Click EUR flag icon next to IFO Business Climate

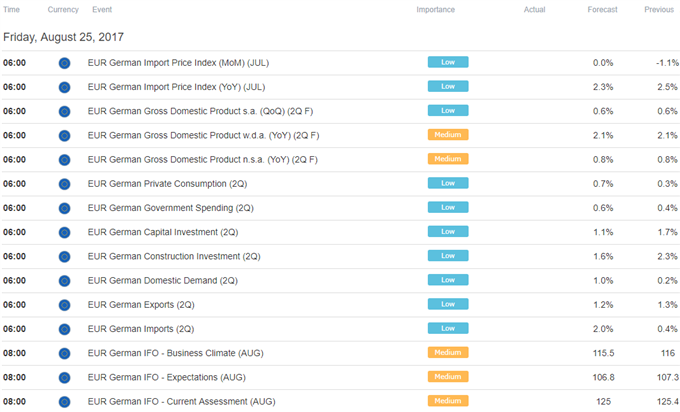pos(64,354)
